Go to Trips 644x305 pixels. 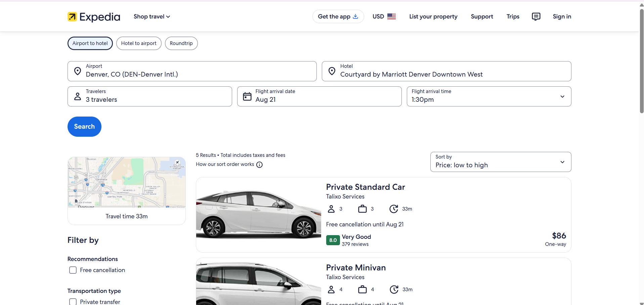tap(513, 16)
